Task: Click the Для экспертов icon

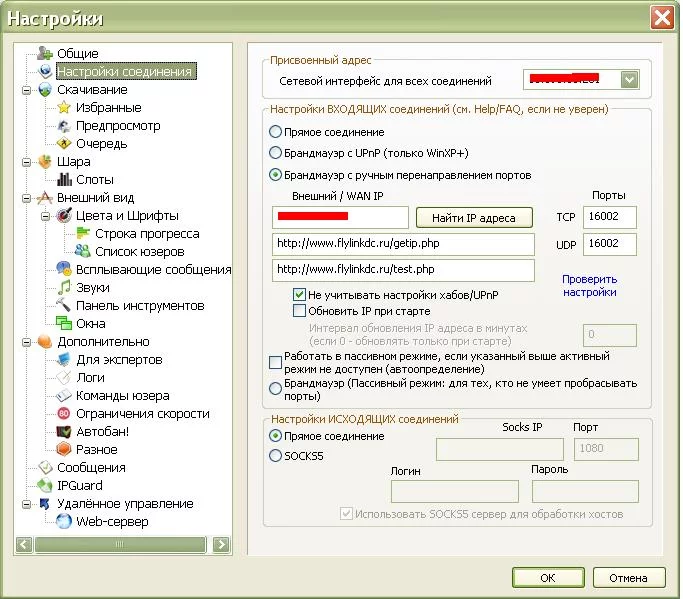Action: click(x=64, y=359)
